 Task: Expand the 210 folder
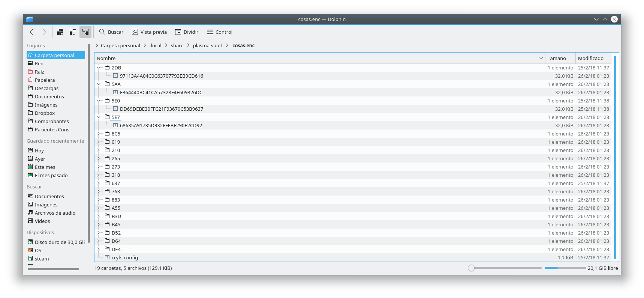99,150
